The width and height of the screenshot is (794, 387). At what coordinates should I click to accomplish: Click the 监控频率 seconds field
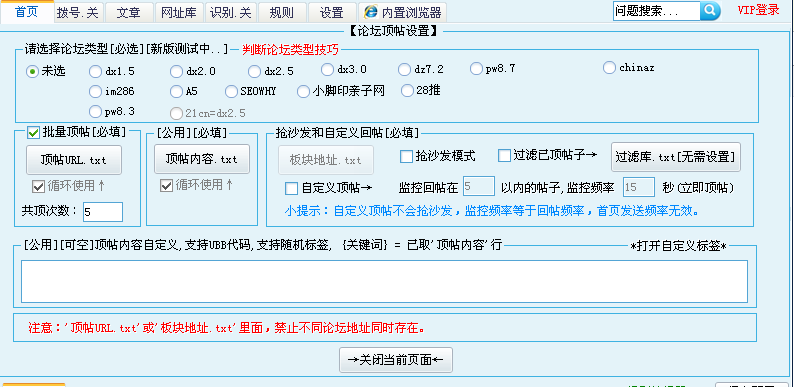639,187
